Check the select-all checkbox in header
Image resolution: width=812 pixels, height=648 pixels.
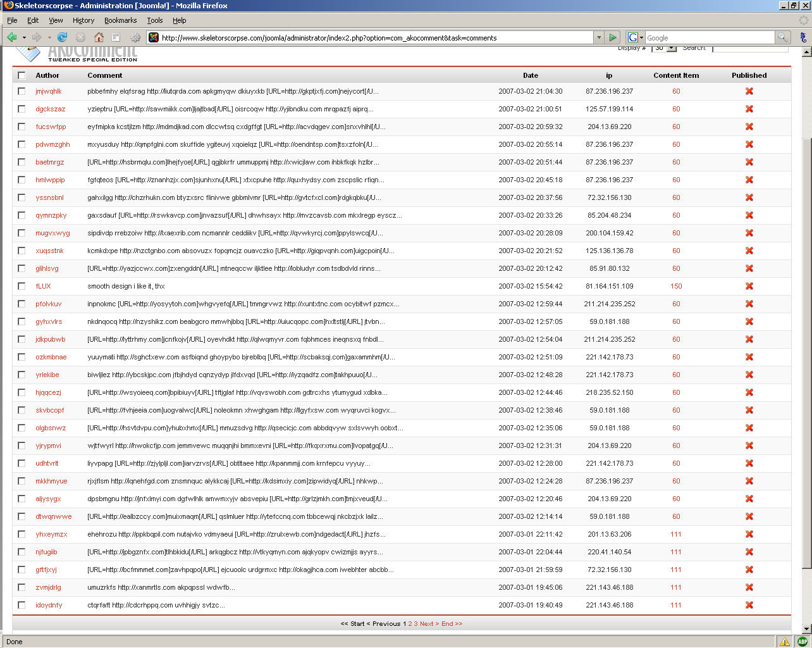click(x=22, y=75)
